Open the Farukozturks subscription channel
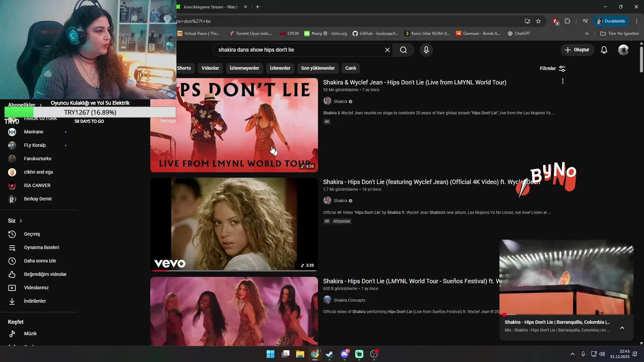Screen dimensions: 644x362 click(x=39, y=158)
